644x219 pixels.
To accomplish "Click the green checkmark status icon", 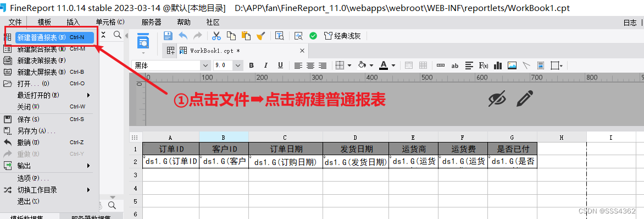I will coord(313,36).
